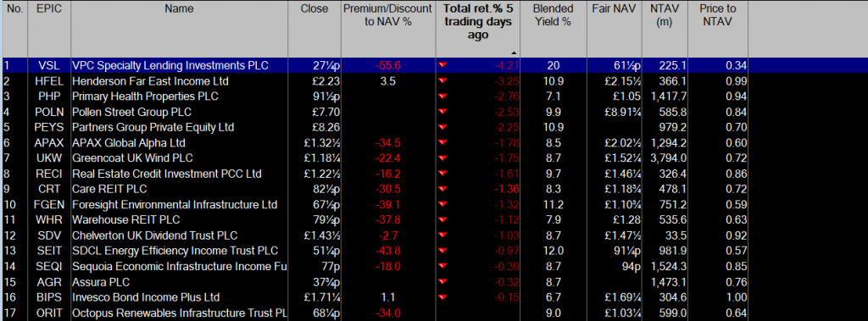Sort by Premium/Discount to NAV % header
The width and height of the screenshot is (868, 321).
(387, 15)
